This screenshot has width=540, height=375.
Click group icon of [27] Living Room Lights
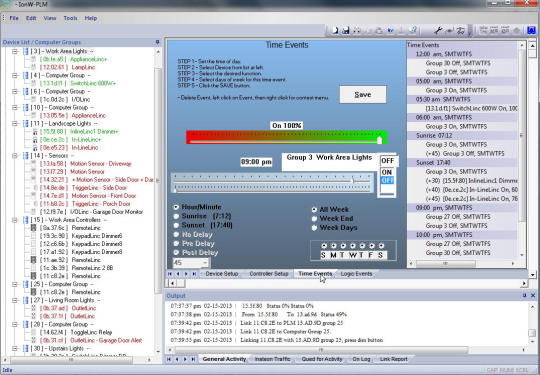[x=26, y=300]
